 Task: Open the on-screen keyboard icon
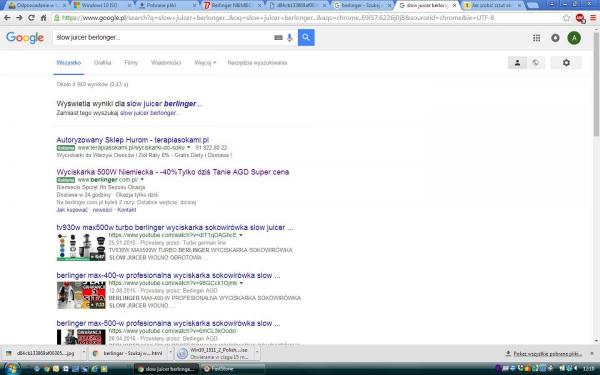click(x=279, y=38)
